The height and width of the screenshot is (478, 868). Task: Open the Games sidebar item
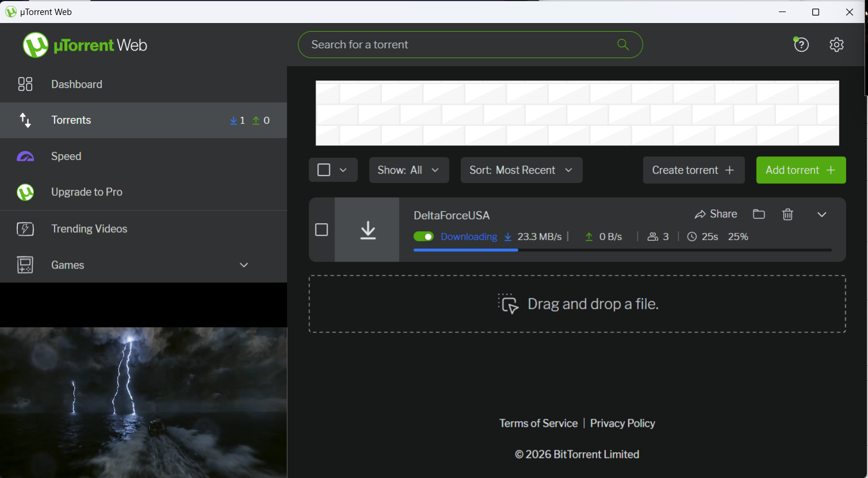tap(143, 265)
